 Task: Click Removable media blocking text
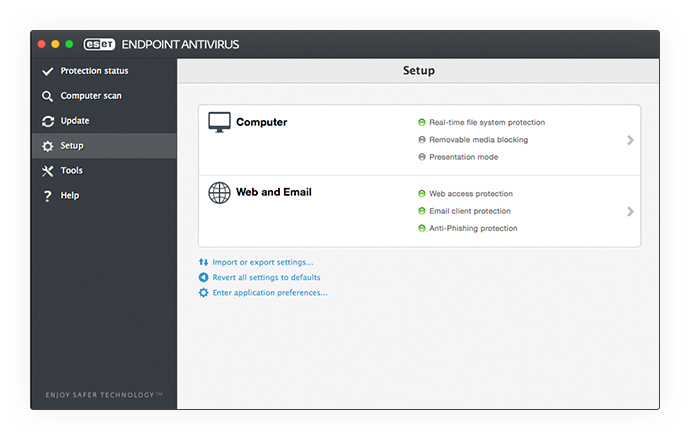click(479, 140)
